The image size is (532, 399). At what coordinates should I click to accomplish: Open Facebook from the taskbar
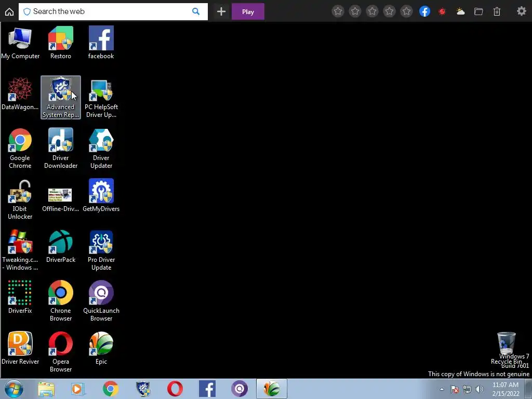click(x=207, y=389)
